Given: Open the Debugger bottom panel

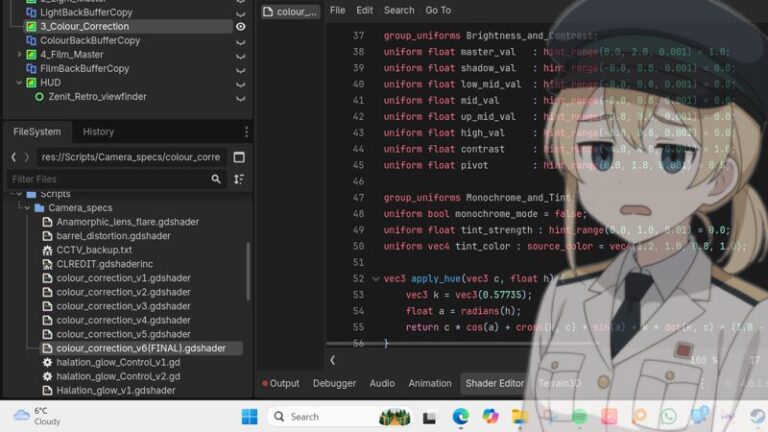Looking at the screenshot, I should tap(335, 384).
